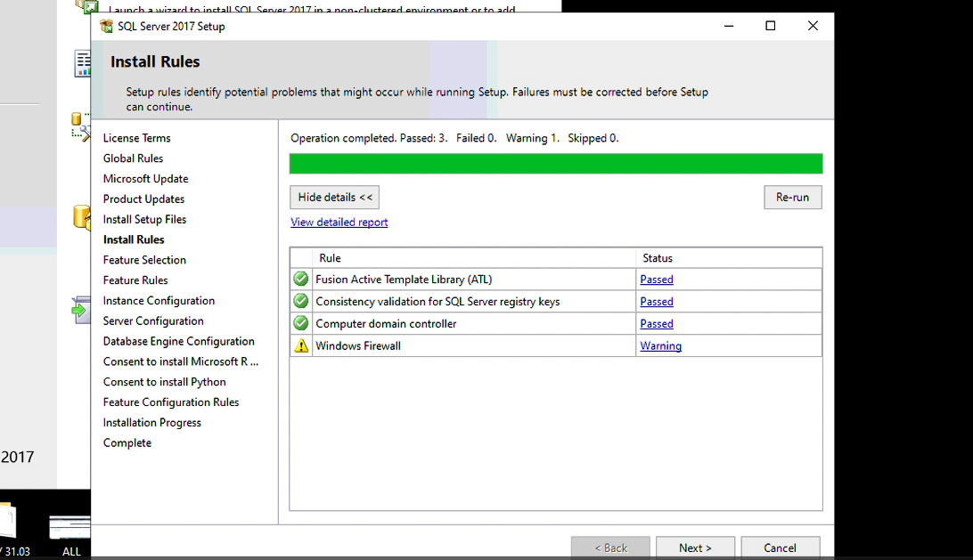The image size is (973, 560).
Task: Collapse the rule list with Hide details
Action: pos(334,198)
